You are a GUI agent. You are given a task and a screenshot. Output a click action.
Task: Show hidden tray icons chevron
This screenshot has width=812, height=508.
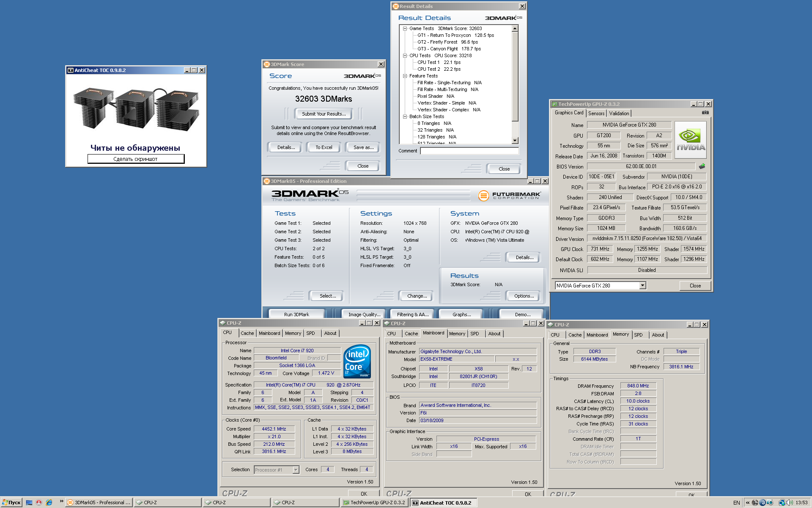[748, 503]
